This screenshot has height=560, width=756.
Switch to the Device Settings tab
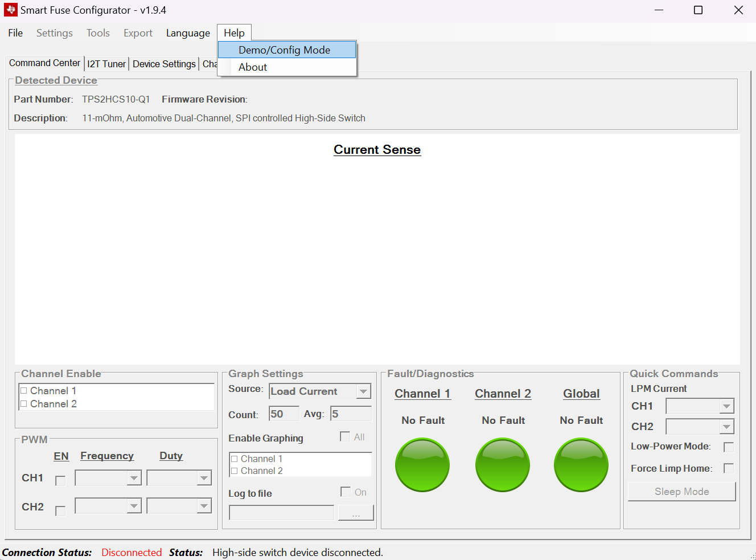pos(164,64)
